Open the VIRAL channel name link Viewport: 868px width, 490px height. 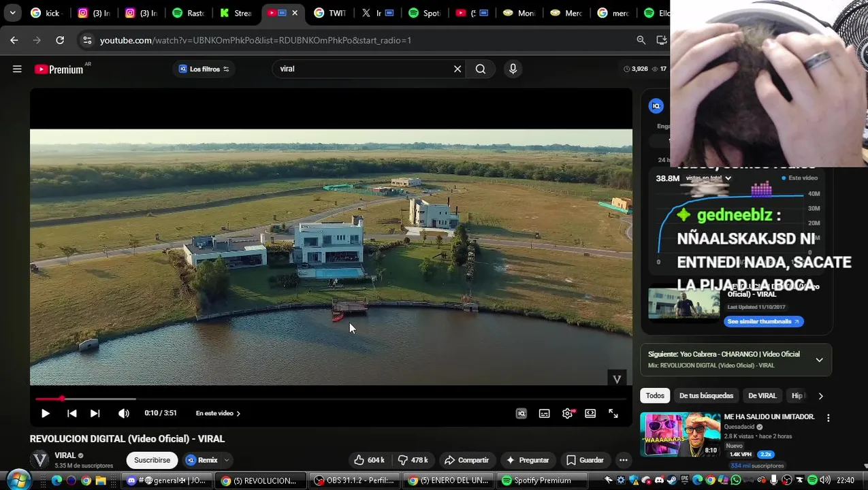pyautogui.click(x=65, y=455)
